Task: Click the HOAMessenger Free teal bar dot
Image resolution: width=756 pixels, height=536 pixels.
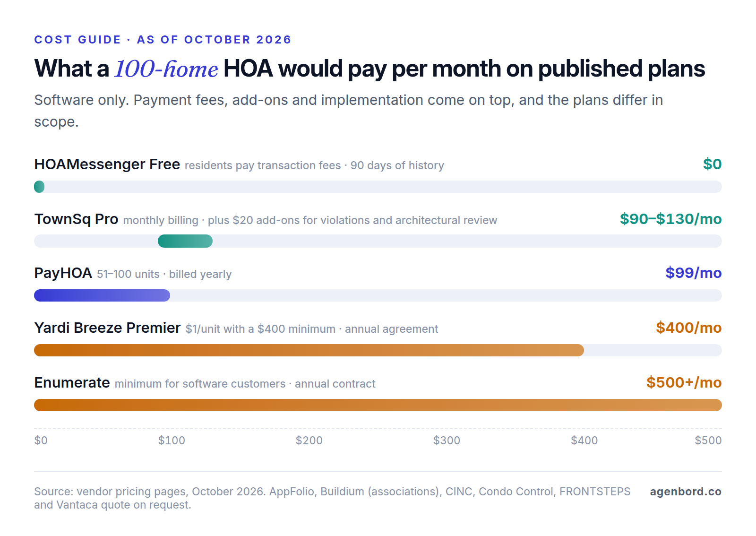Action: coord(39,187)
